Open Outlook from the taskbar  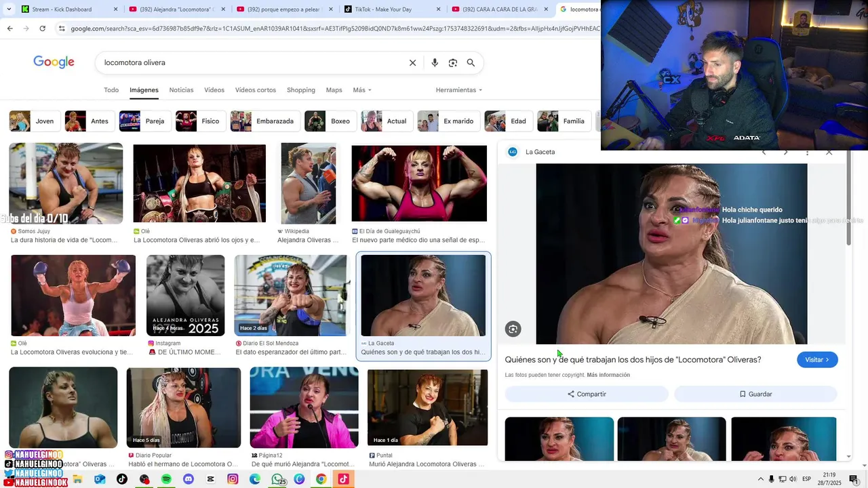click(100, 479)
